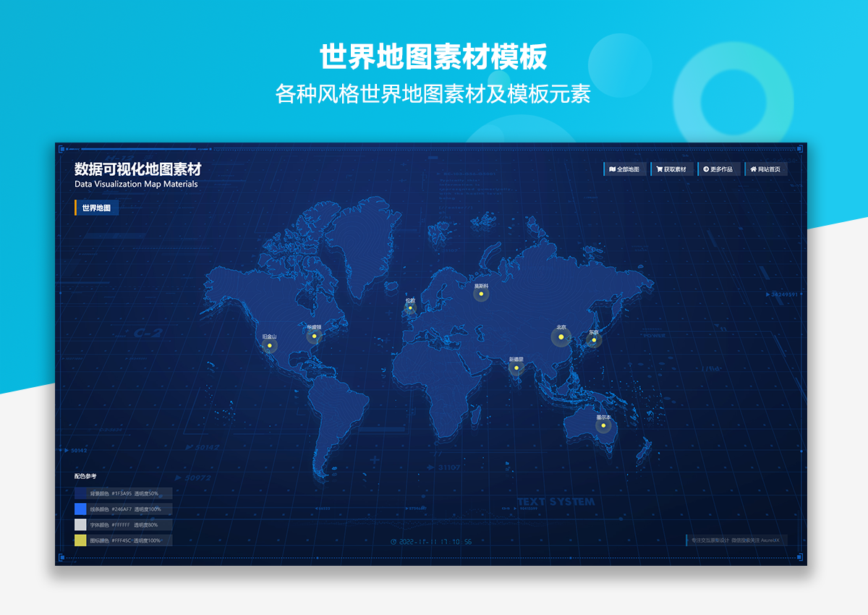Choose the yellow icon color swatch

[x=80, y=540]
